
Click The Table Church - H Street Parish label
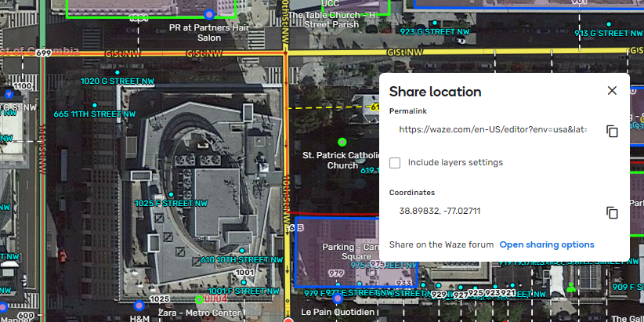click(x=331, y=20)
